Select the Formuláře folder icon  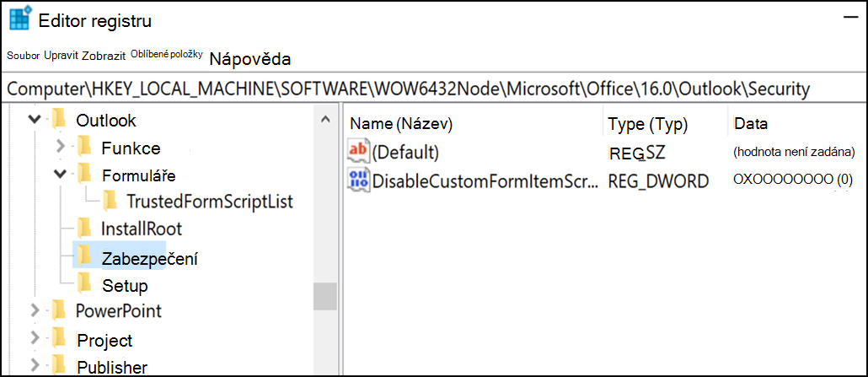coord(83,174)
